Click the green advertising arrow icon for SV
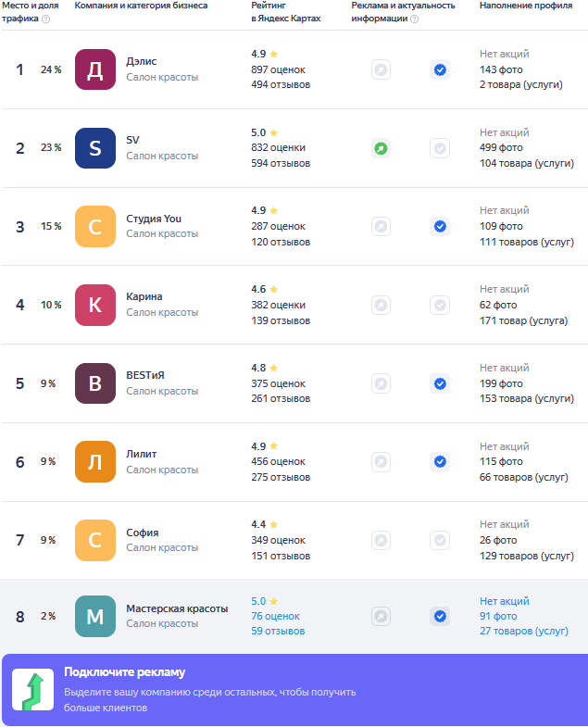Screen dimensions: 588x727 tap(381, 148)
